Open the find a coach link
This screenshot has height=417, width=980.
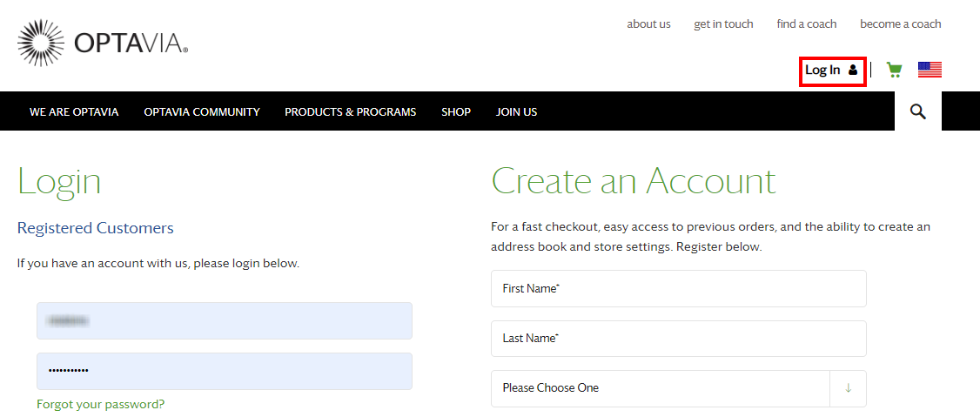click(806, 24)
